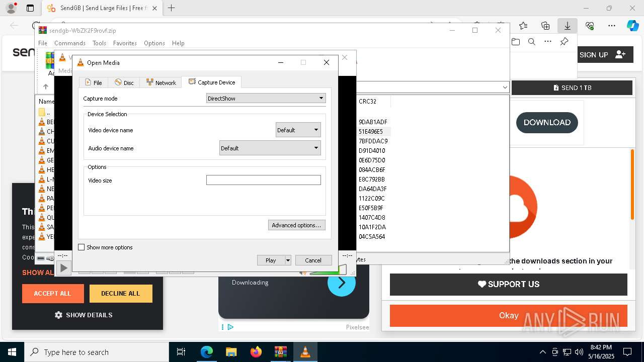The width and height of the screenshot is (644, 362).
Task: Select CRC32 value 1122C09C
Action: (372, 198)
